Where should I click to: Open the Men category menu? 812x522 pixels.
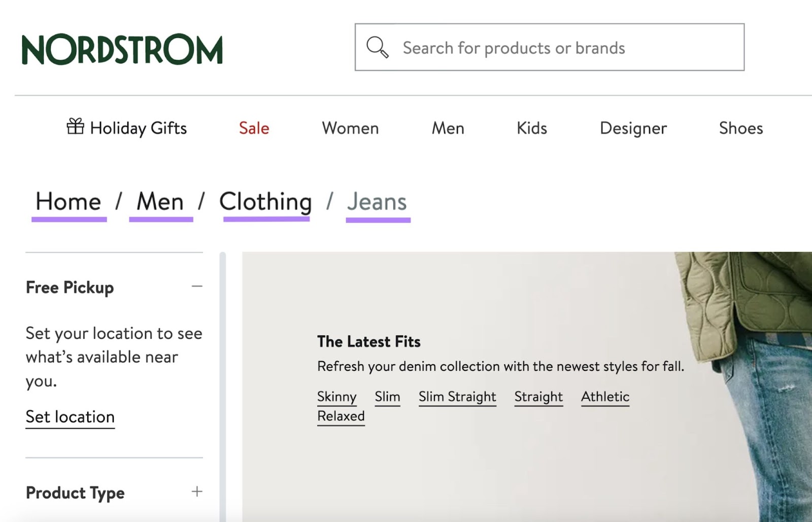pyautogui.click(x=448, y=128)
